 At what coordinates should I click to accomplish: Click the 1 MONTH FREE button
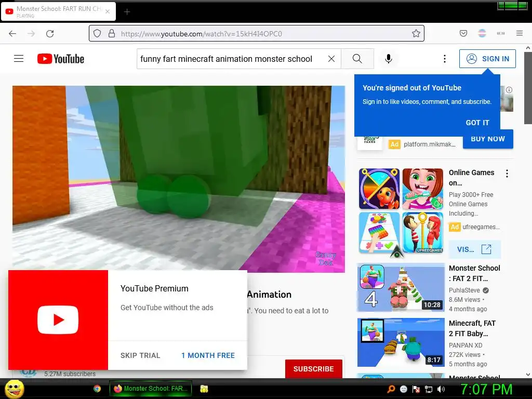tap(208, 355)
